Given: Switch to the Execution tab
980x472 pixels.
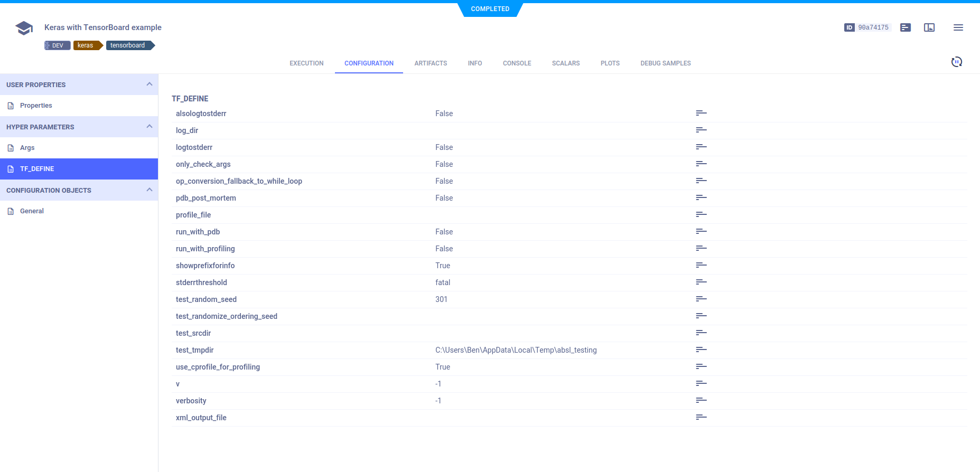Looking at the screenshot, I should click(306, 63).
